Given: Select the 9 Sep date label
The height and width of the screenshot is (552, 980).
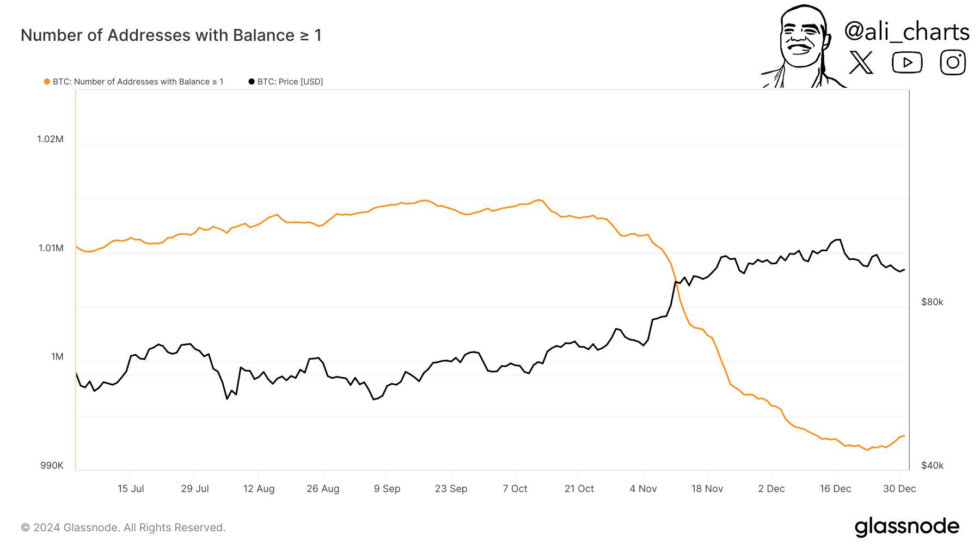Looking at the screenshot, I should coord(387,489).
